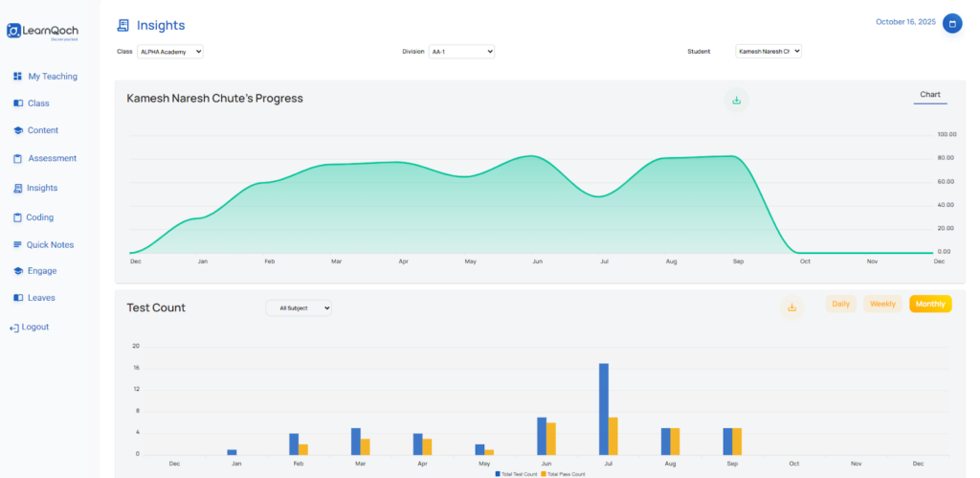Click the Coding sidebar icon
This screenshot has height=478, width=980.
[17, 217]
